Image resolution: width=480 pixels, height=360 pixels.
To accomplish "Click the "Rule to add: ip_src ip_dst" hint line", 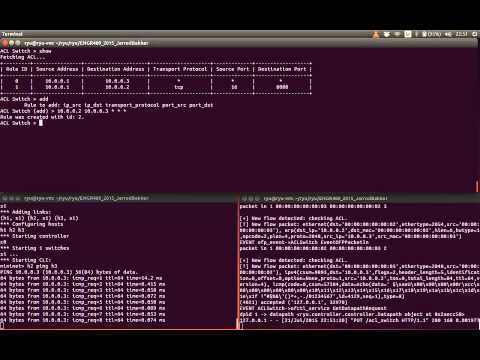I will (118, 105).
